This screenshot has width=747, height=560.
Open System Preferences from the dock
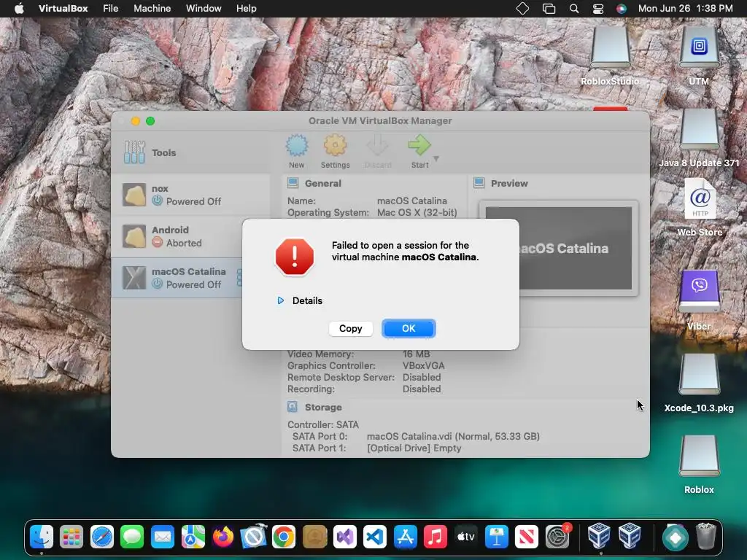(557, 537)
